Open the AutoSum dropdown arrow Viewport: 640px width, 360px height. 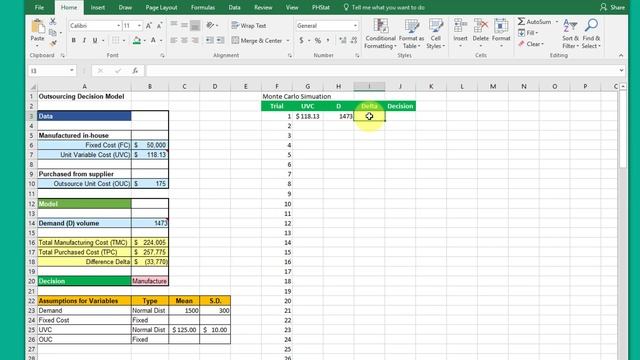pyautogui.click(x=557, y=22)
